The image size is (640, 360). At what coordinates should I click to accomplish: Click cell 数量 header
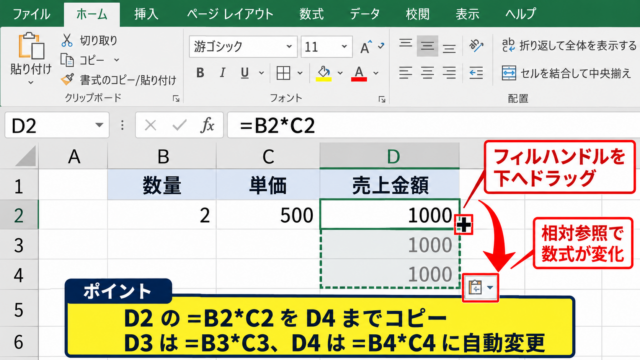tap(162, 185)
